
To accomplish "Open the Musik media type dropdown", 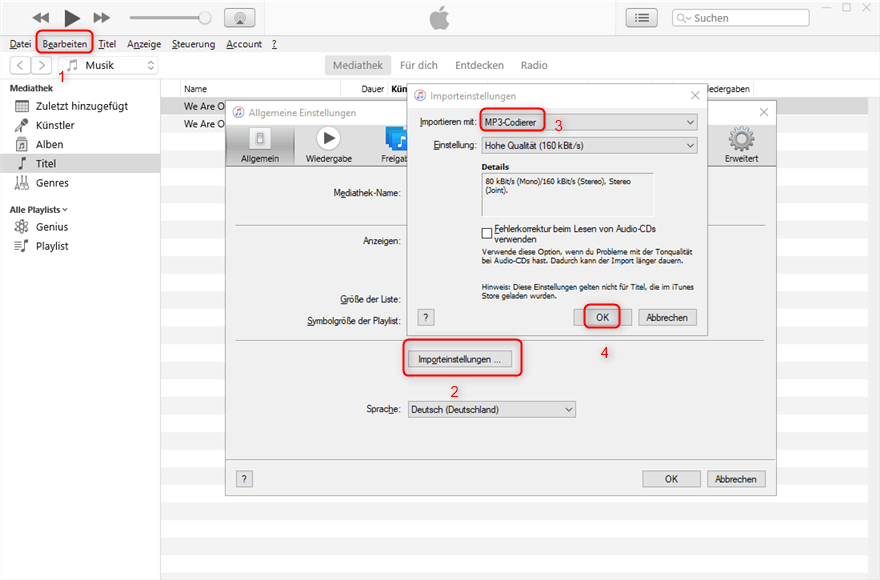I will point(109,65).
